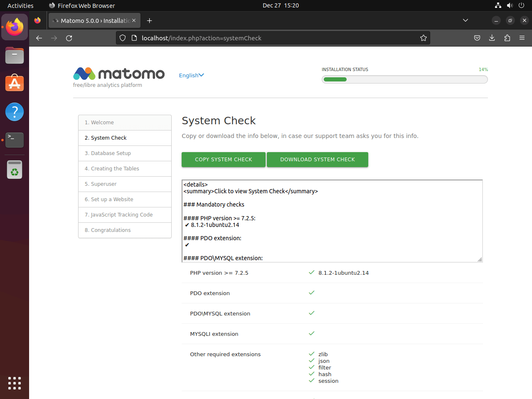Click the 7. JavaScript Tracking Code step

point(125,215)
